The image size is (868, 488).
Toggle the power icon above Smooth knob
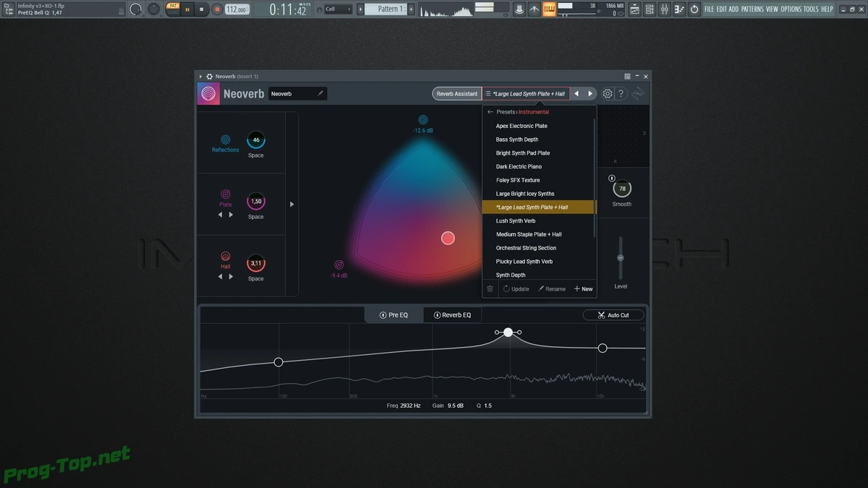point(612,178)
